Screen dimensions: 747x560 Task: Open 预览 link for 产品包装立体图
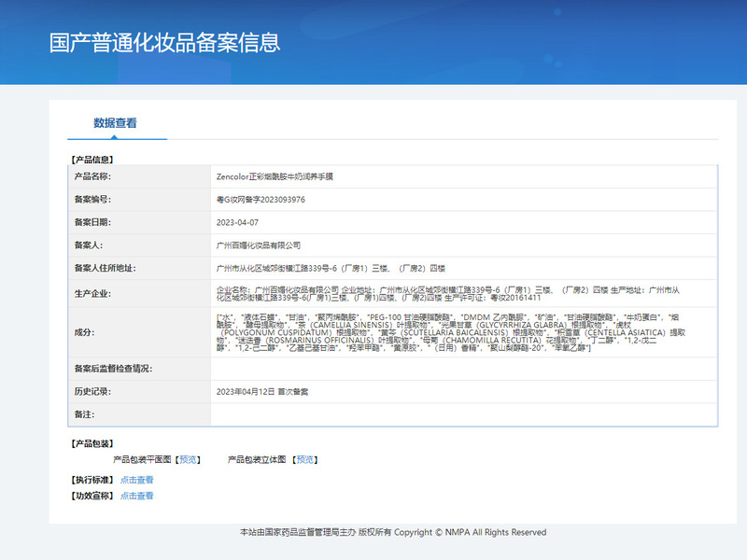click(x=305, y=459)
